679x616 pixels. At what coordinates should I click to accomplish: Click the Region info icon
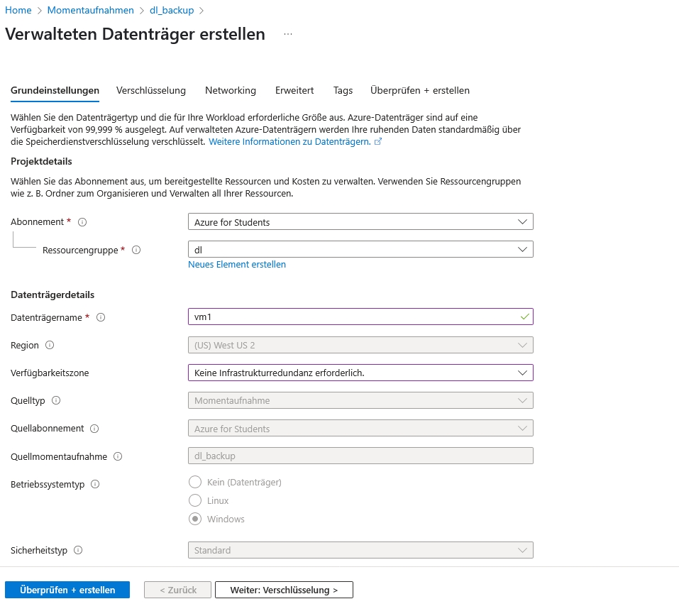coord(50,345)
